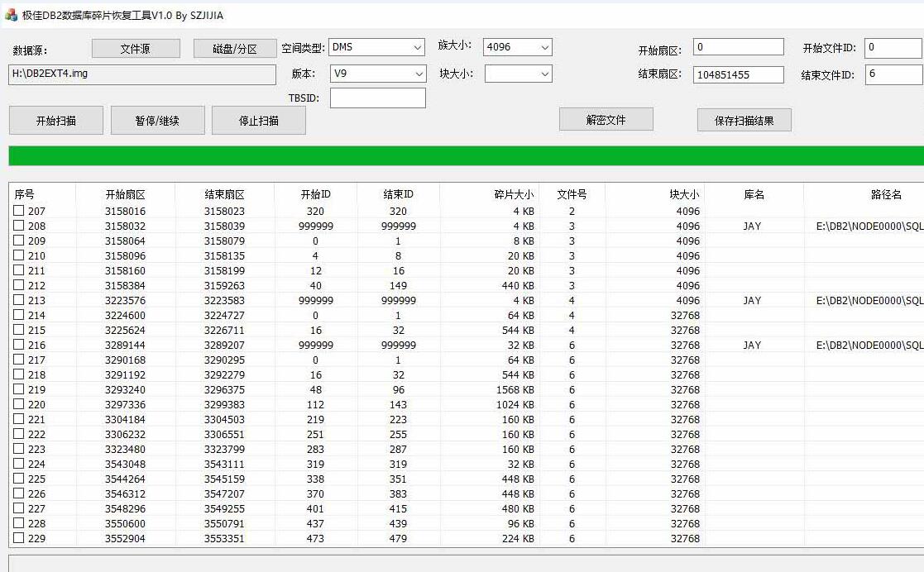924x572 pixels.
Task: Click the green scan progress bar
Action: click(465, 155)
